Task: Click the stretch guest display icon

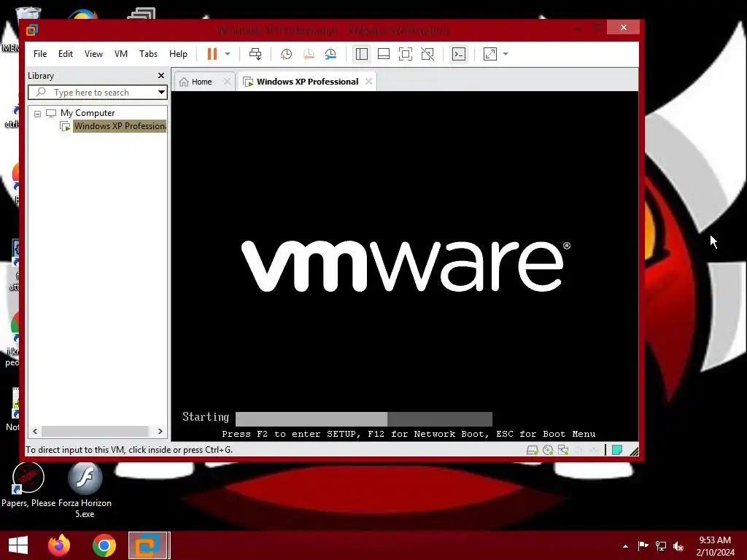Action: (x=489, y=54)
